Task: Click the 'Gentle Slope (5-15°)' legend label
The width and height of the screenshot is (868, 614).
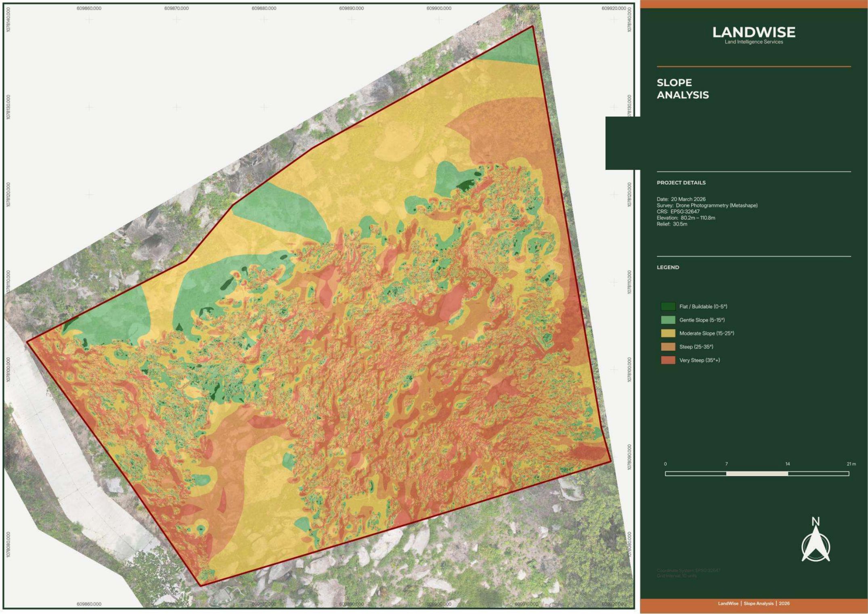Action: 702,320
